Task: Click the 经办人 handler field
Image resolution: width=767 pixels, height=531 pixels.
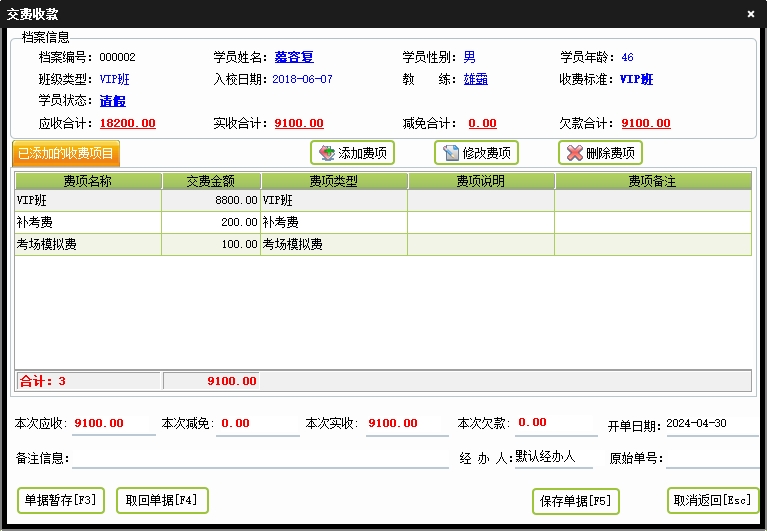Action: pos(554,457)
